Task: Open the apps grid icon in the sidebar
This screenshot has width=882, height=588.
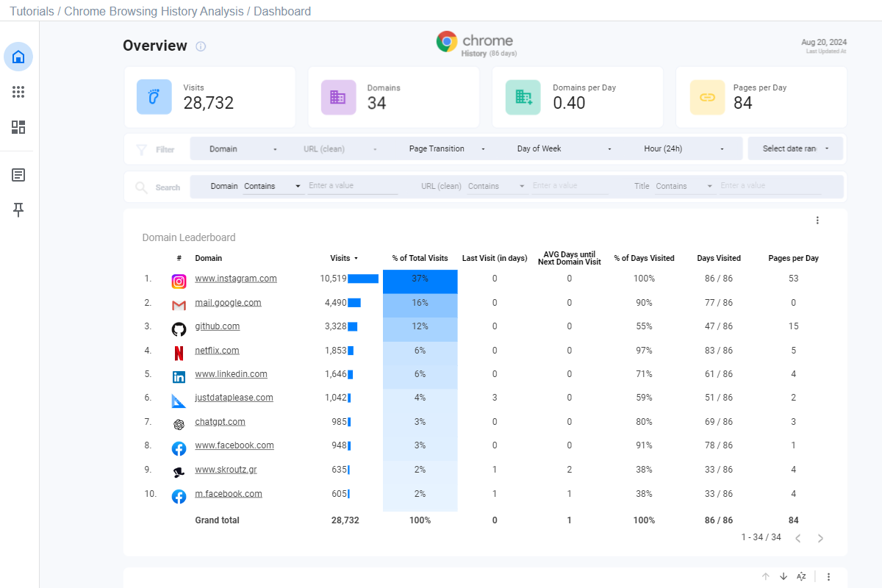Action: [18, 92]
